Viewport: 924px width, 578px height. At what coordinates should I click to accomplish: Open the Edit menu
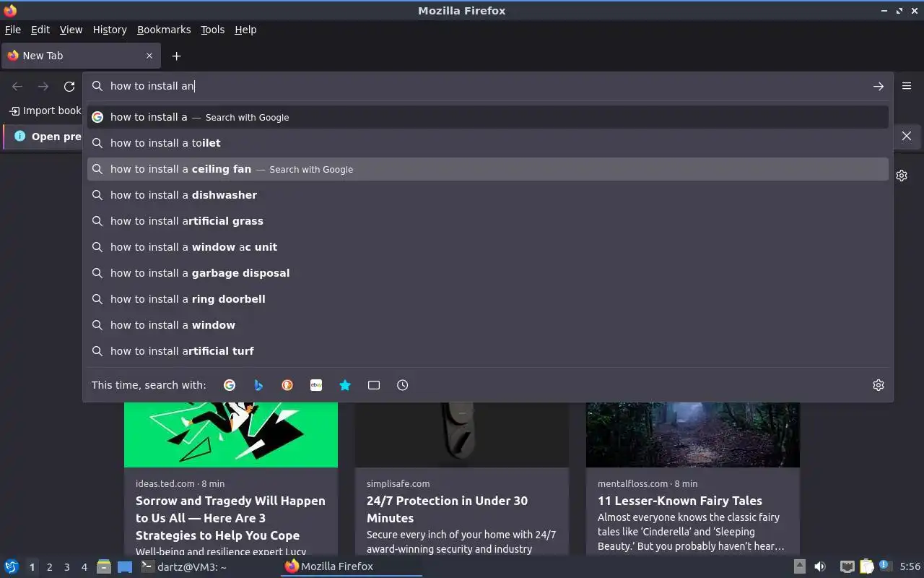pos(40,30)
